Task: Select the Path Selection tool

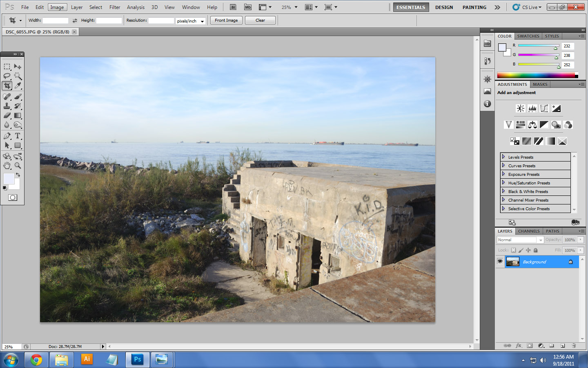Action: click(7, 145)
